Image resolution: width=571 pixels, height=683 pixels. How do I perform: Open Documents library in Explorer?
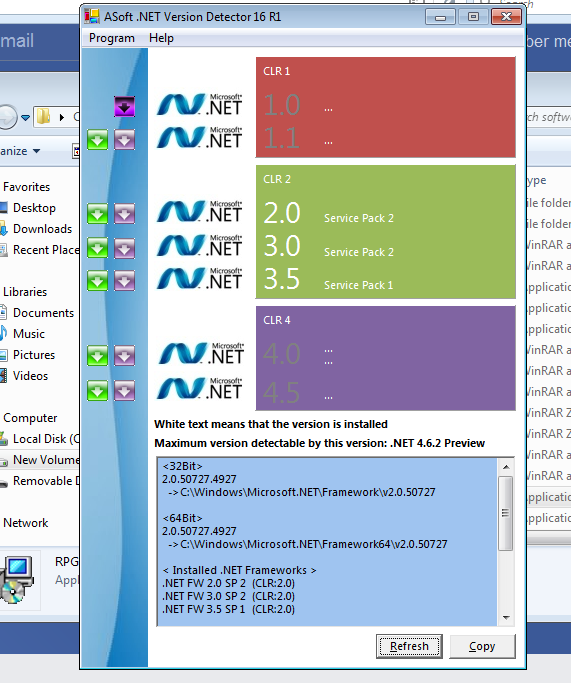[43, 313]
